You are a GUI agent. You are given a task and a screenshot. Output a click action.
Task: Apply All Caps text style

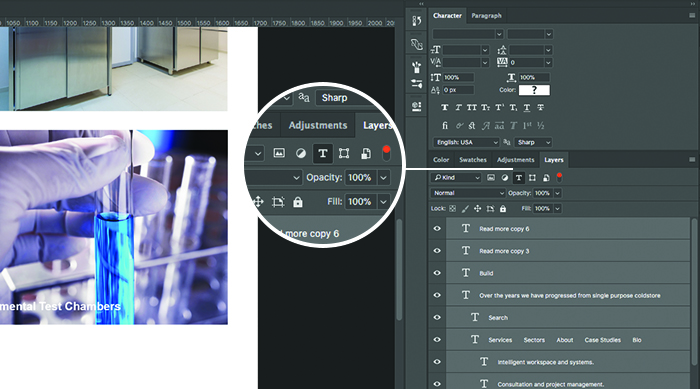(x=471, y=108)
